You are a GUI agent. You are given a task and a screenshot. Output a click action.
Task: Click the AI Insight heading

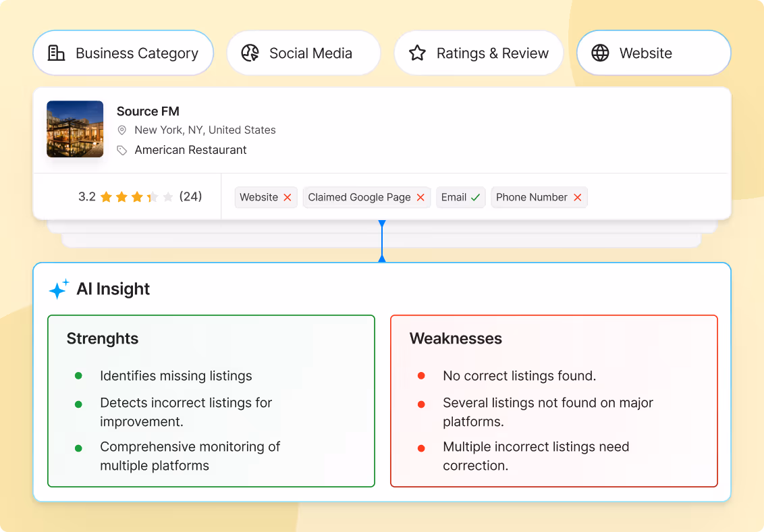(113, 289)
